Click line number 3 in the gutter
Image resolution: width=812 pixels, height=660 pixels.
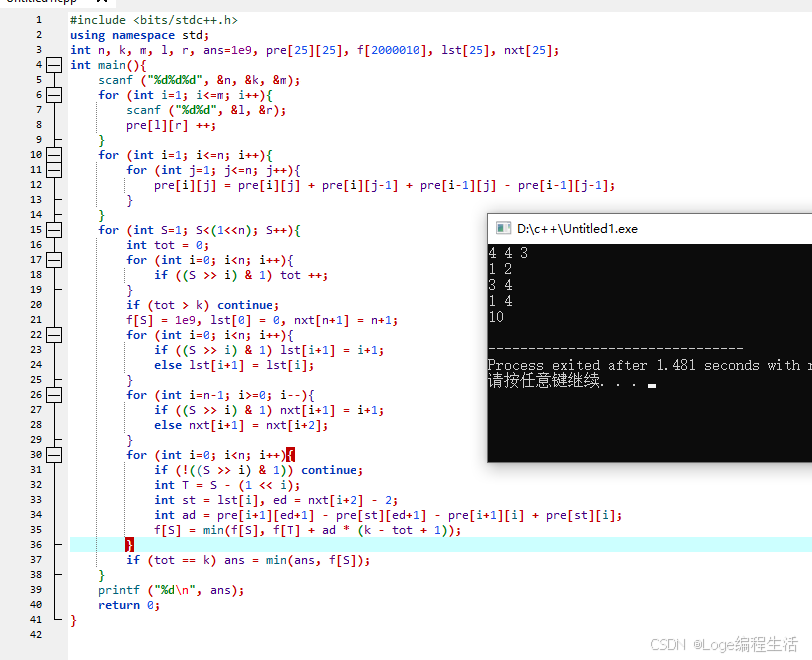(39, 50)
